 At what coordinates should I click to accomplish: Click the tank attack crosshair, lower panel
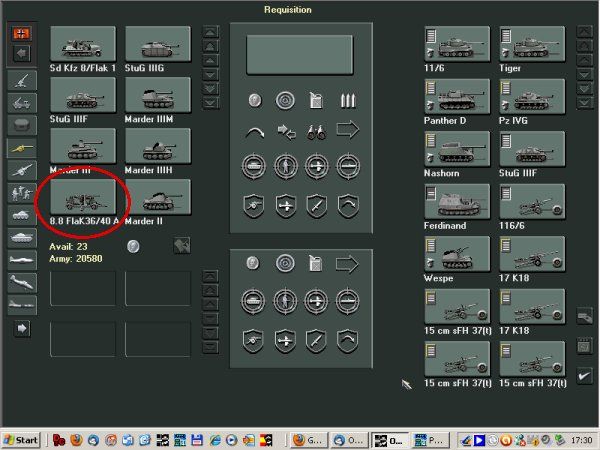[x=253, y=301]
